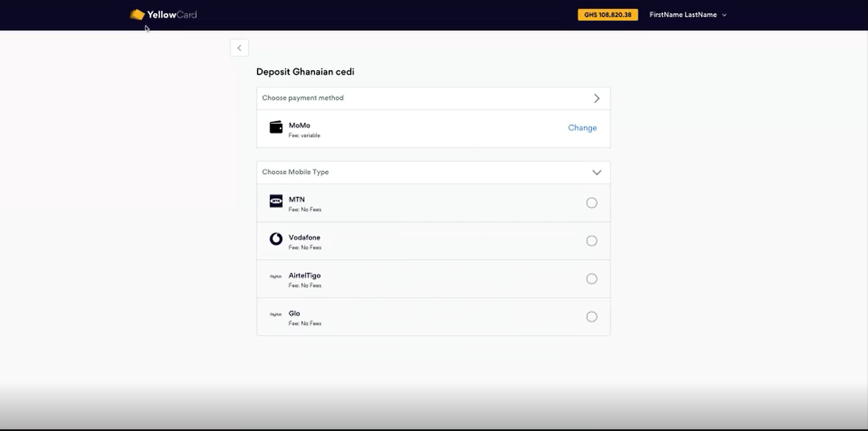Click the Choose payment method header text
Viewport: 868px width, 431px height.
click(x=303, y=98)
